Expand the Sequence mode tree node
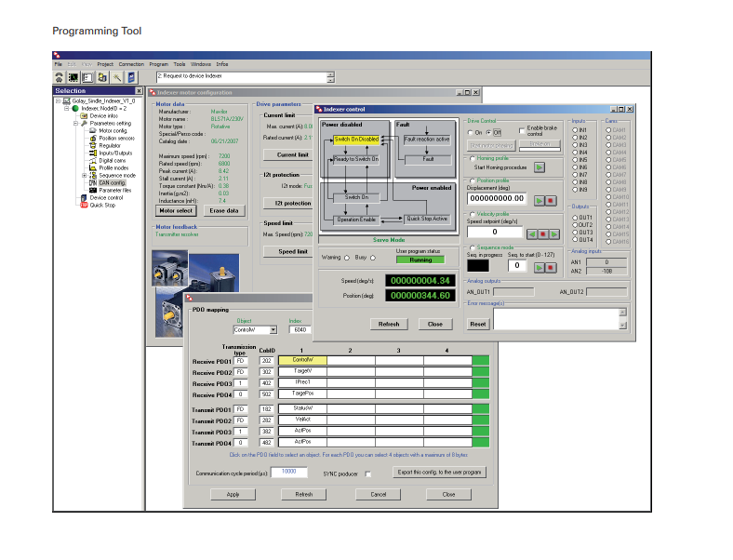 85,175
